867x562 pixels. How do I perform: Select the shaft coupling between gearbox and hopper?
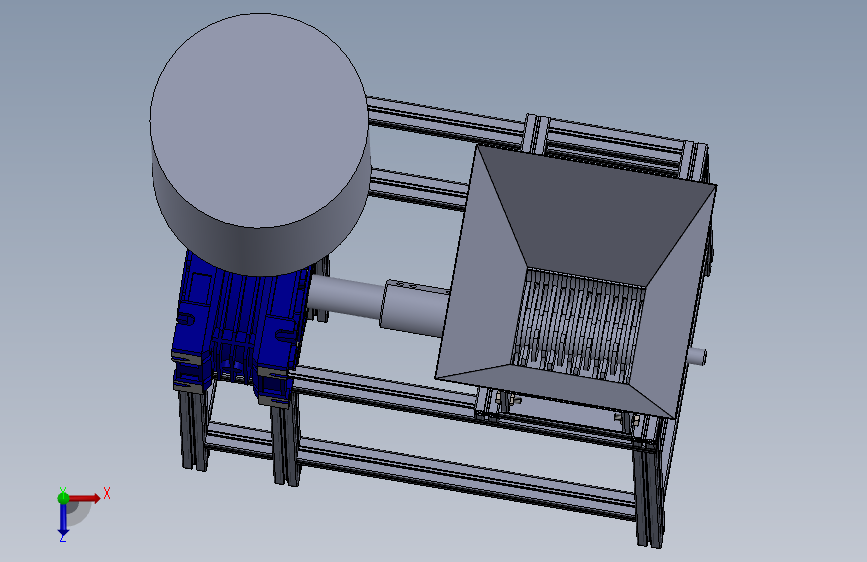[415, 307]
